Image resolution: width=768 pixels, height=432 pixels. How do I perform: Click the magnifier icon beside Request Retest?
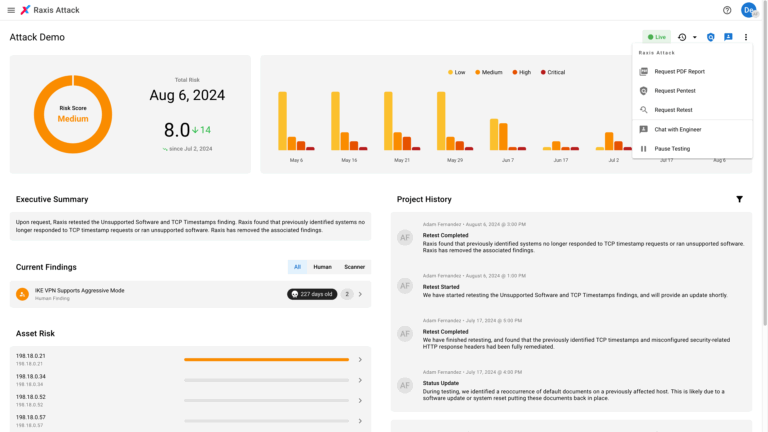[644, 110]
